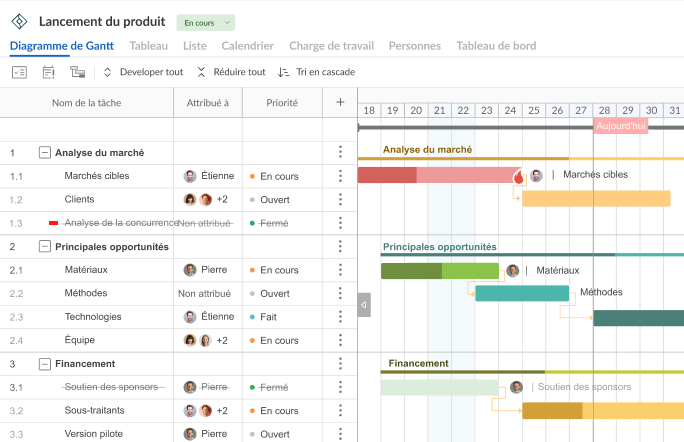The width and height of the screenshot is (684, 442).
Task: Open three-dot menu for Méthodes row
Action: 340,294
